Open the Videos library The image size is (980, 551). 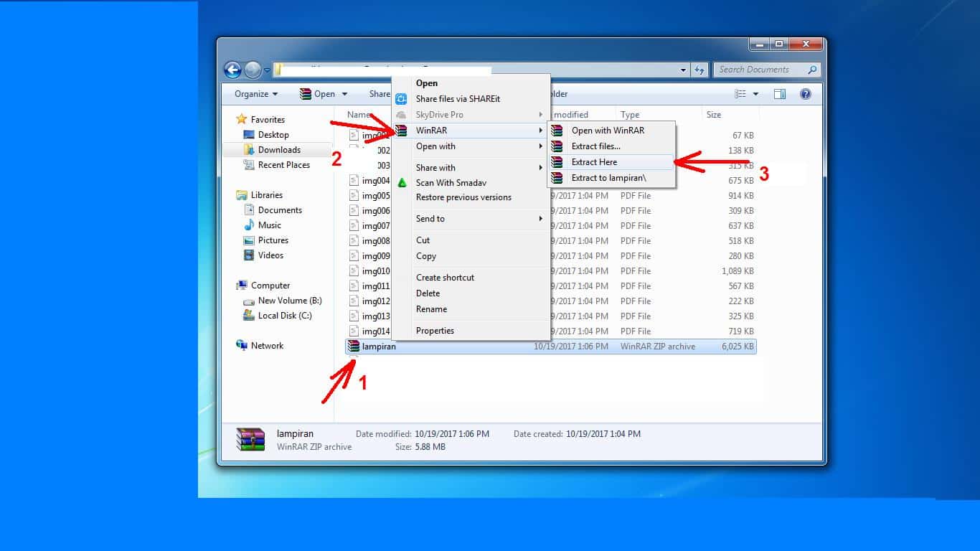tap(270, 255)
